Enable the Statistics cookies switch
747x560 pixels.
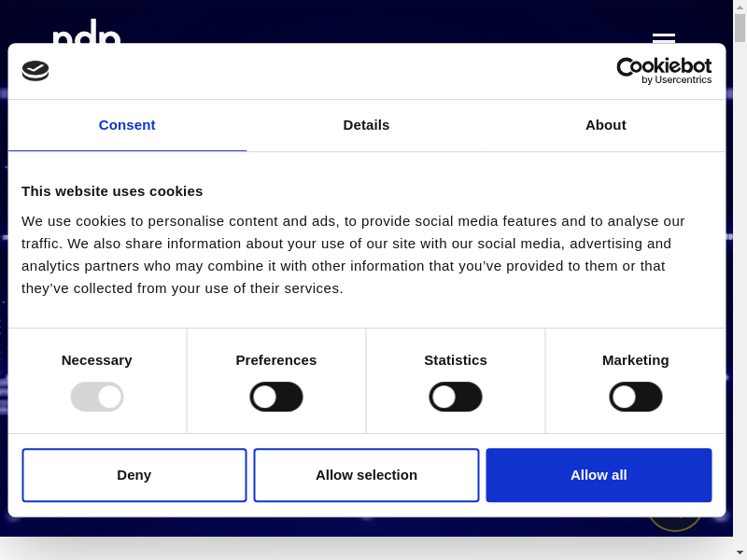pyautogui.click(x=456, y=397)
